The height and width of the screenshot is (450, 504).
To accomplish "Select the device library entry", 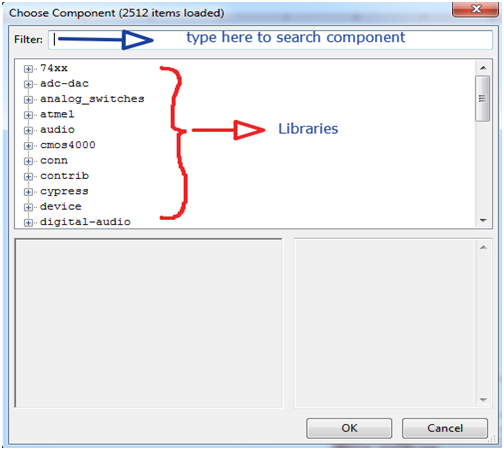I will (61, 207).
